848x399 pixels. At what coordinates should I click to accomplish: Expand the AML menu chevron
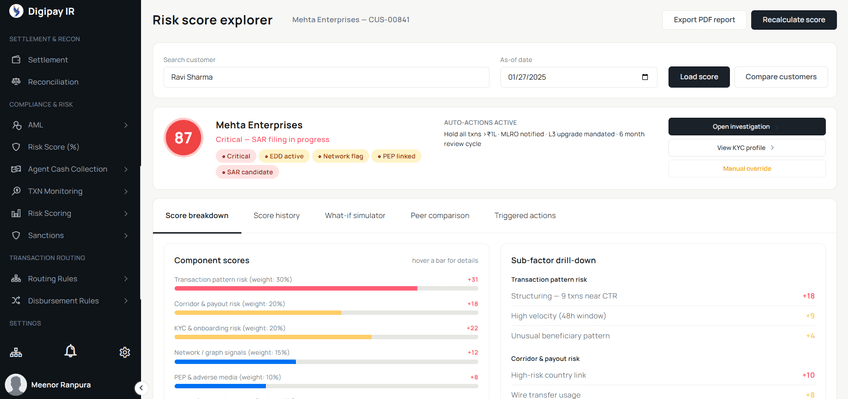(125, 125)
